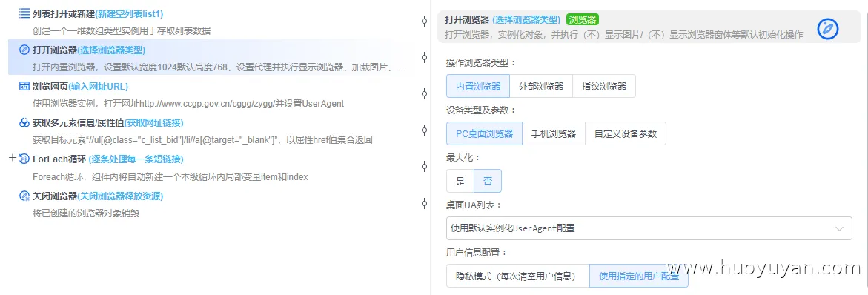Click the (关闭浏览器释放资源) remark link

point(120,196)
